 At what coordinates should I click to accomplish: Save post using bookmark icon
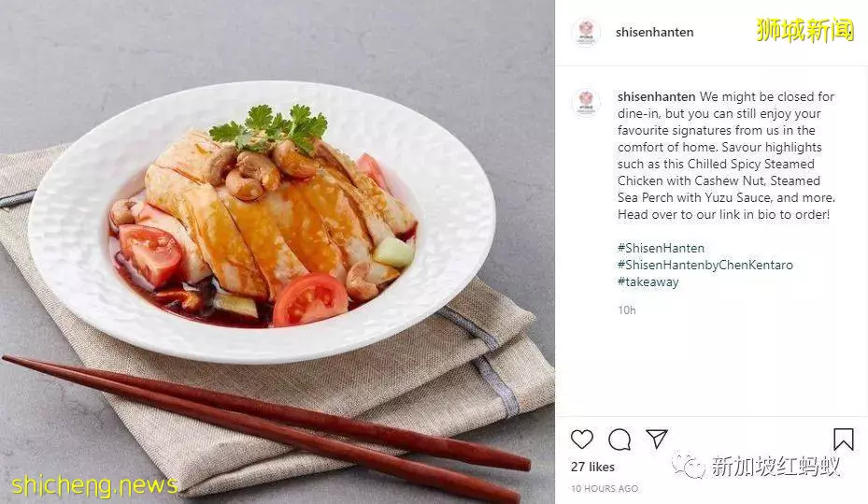point(844,439)
